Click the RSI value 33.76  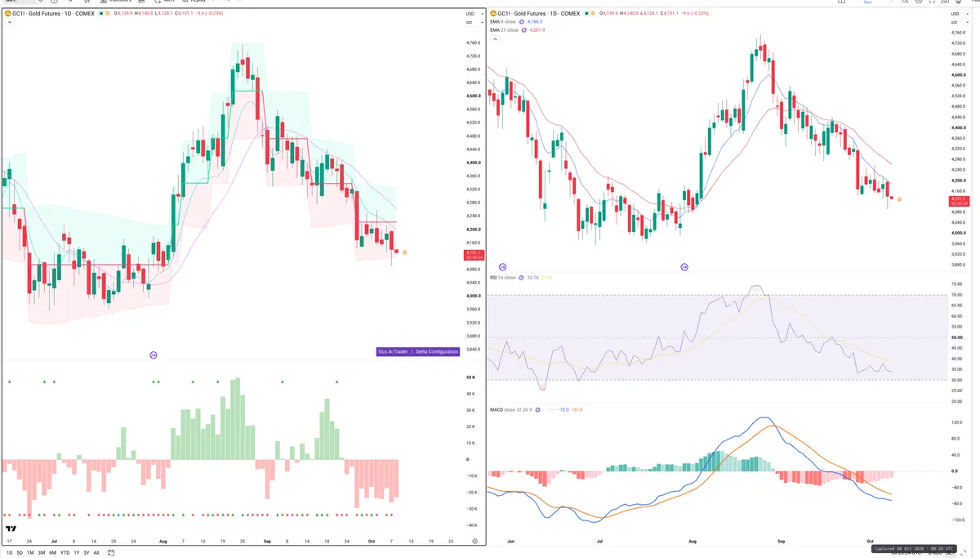[533, 278]
